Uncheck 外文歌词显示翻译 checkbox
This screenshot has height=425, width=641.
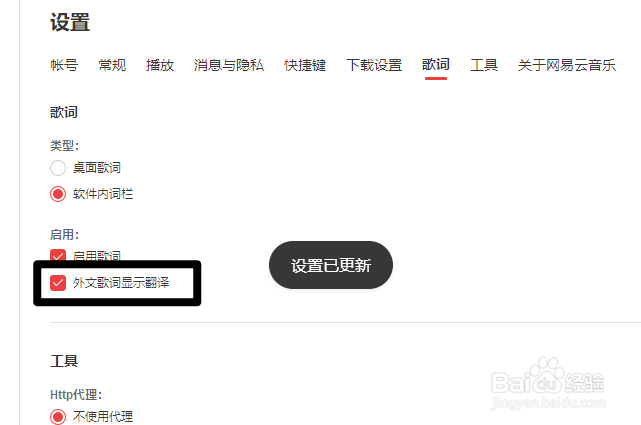pyautogui.click(x=58, y=283)
